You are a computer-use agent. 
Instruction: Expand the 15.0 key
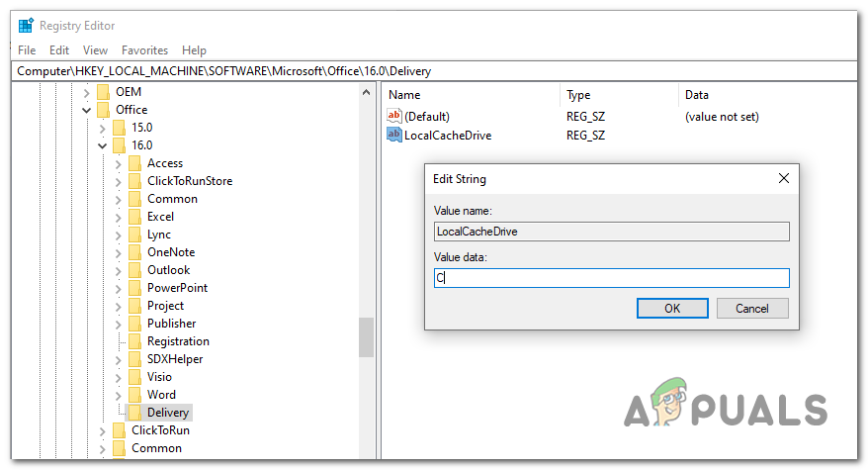(x=102, y=128)
